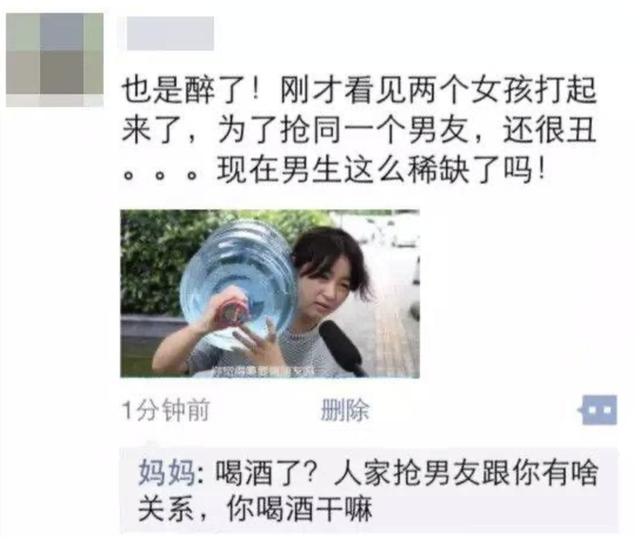Tap 妈妈 name in the comment
The image size is (640, 546).
pos(167,473)
